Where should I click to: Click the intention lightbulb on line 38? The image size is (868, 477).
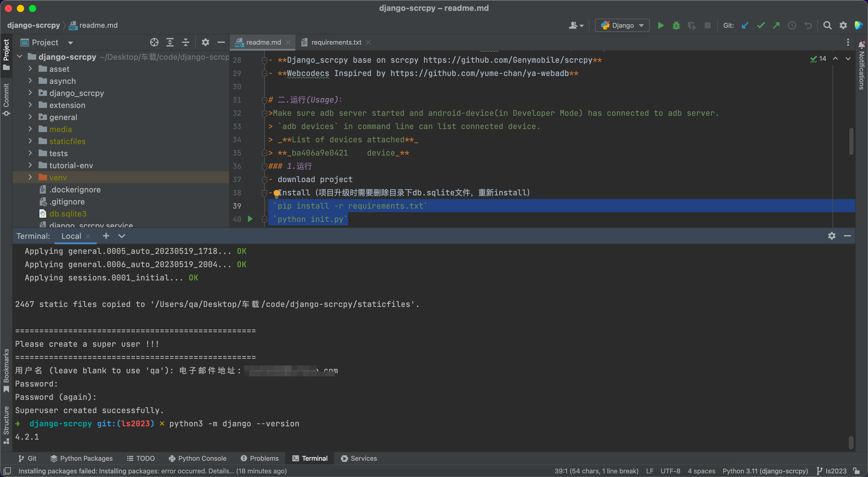pyautogui.click(x=276, y=193)
